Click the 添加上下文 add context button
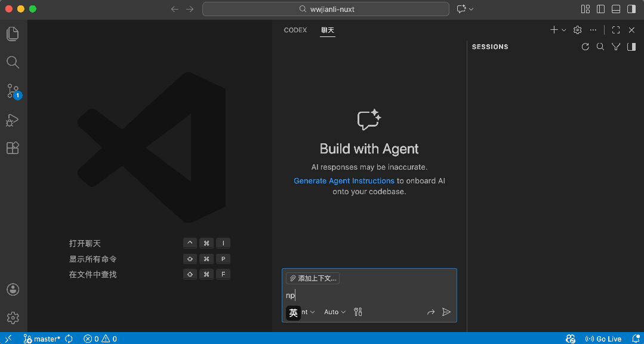Viewport: 644px width, 344px height. tap(313, 278)
